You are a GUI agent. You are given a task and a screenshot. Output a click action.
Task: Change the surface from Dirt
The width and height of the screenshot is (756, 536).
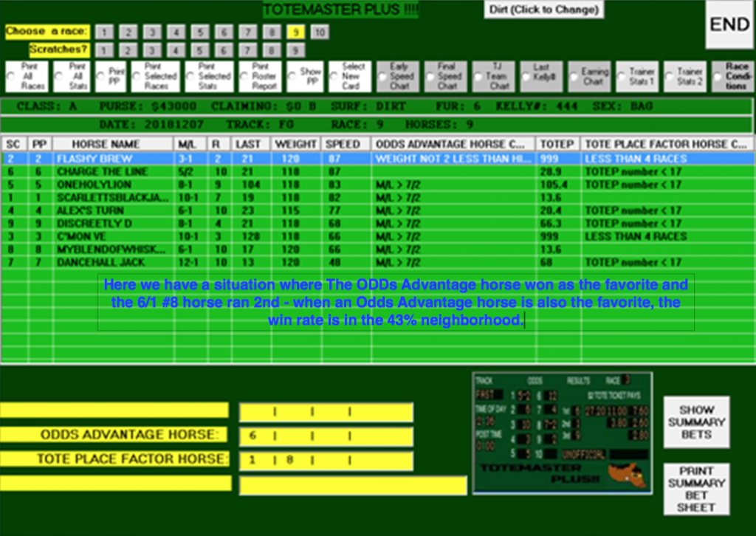click(543, 9)
